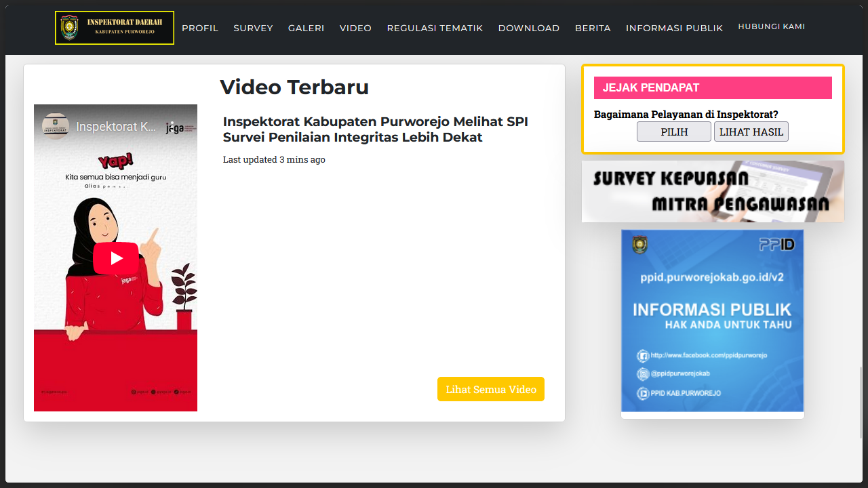This screenshot has width=868, height=488.
Task: Click the Instagram icon on the PPID banner
Action: coord(643,374)
